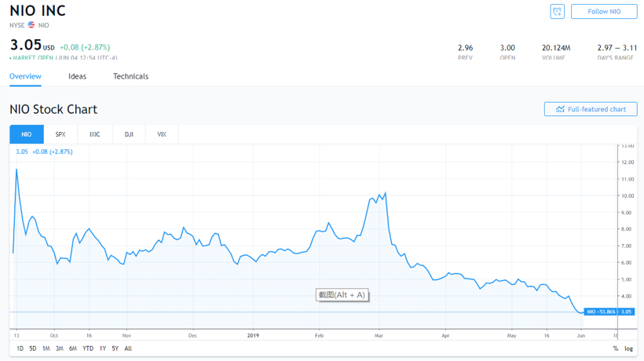Set chart range to 1D
644x361 pixels.
point(20,348)
